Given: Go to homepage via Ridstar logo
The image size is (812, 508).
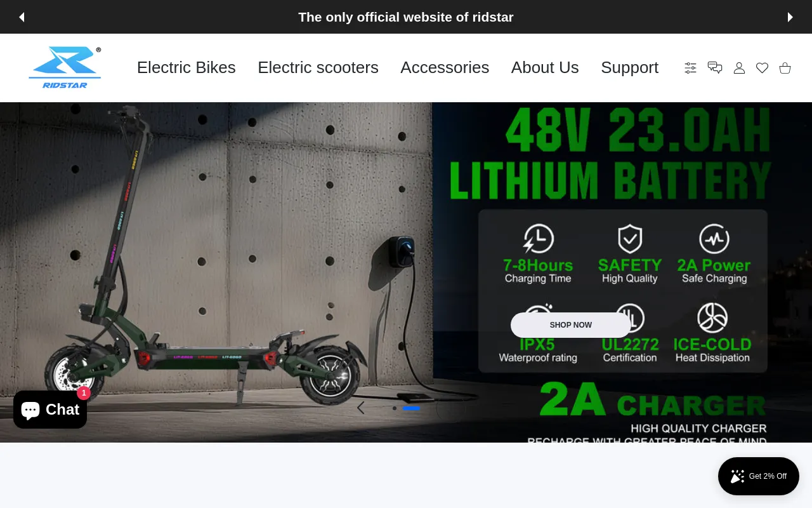Looking at the screenshot, I should click(x=65, y=67).
